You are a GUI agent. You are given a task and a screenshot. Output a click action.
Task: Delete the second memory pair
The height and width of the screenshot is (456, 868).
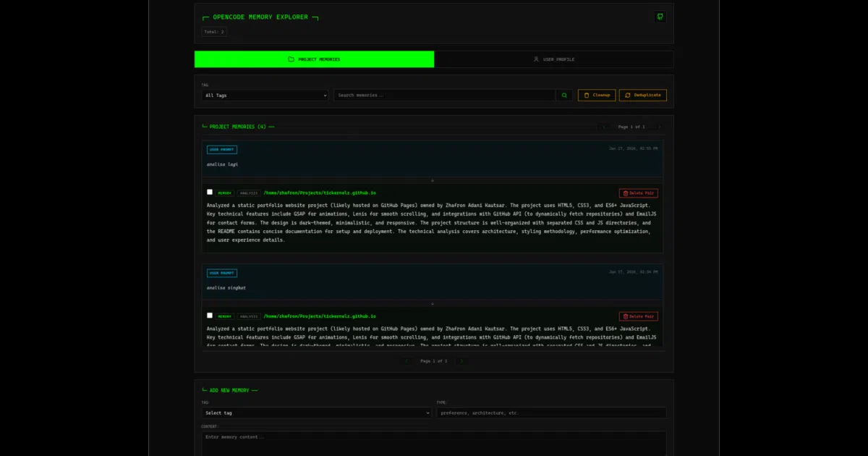click(x=639, y=316)
